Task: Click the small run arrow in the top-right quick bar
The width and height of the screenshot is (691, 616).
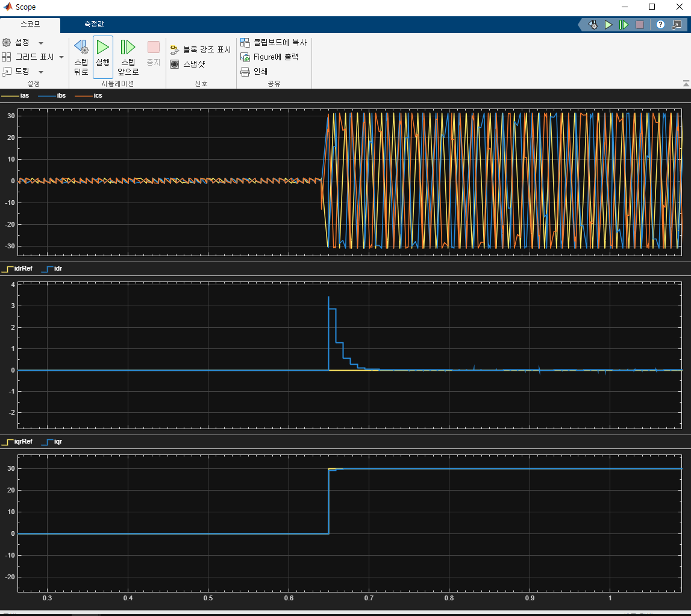Action: (608, 25)
